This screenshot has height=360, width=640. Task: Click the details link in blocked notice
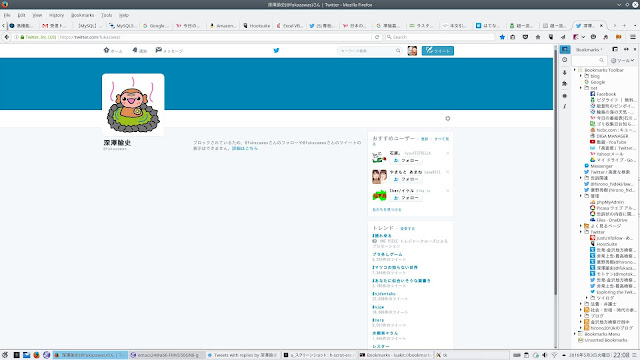(x=245, y=149)
